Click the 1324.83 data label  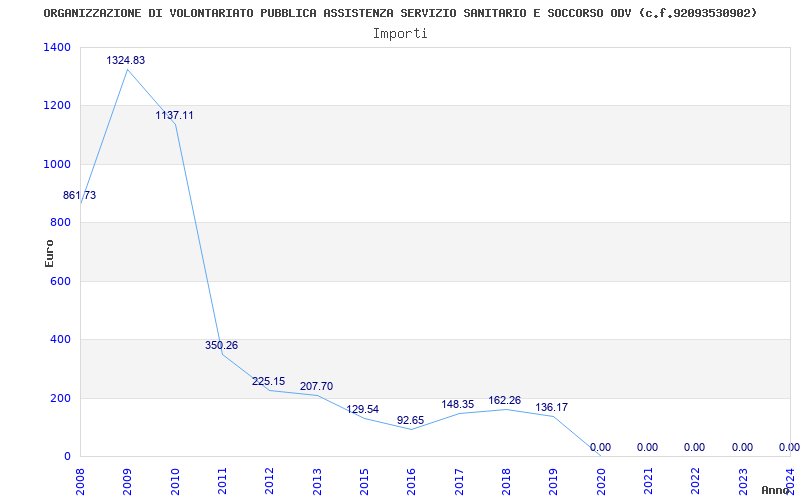[x=126, y=60]
